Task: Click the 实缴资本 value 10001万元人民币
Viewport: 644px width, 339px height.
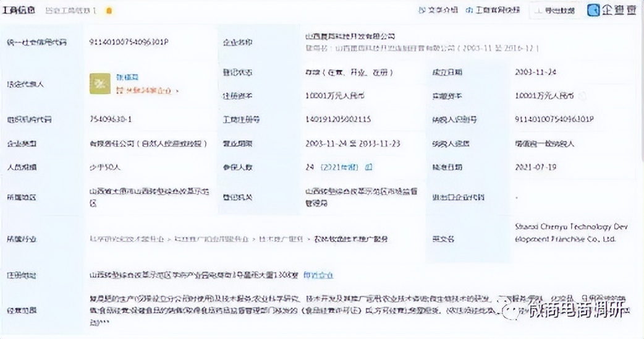Action: click(x=544, y=96)
